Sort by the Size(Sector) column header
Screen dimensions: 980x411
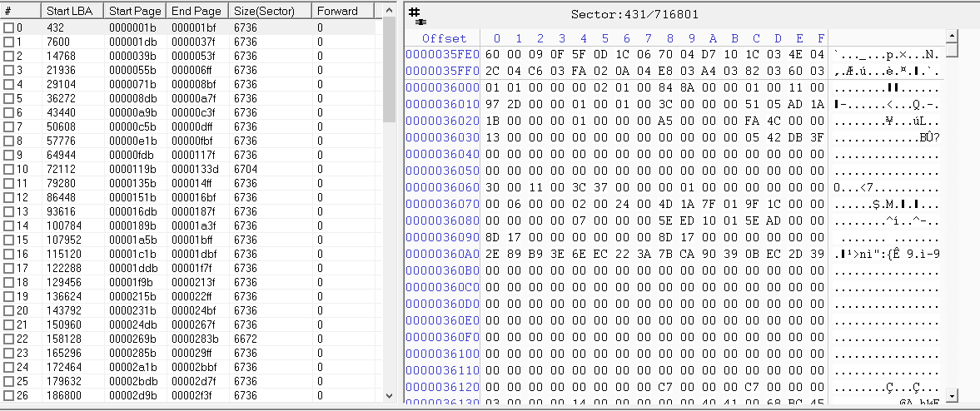coord(271,11)
